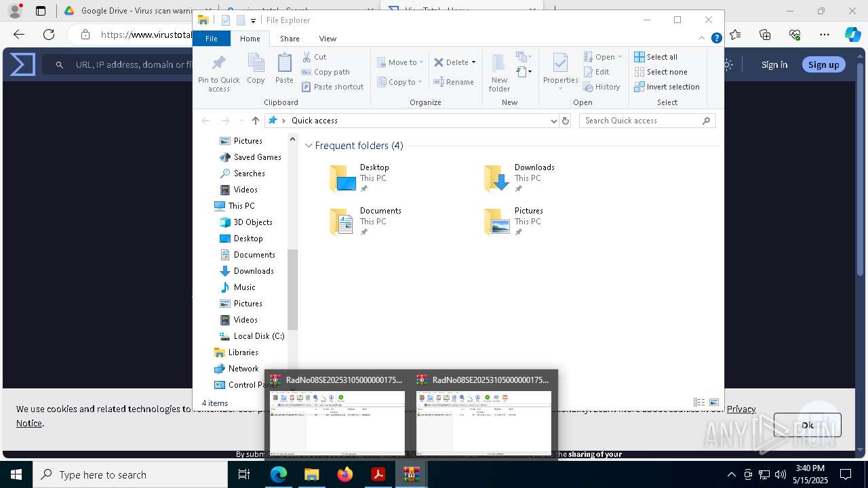Go up one level with the up arrow
This screenshot has height=488, width=868.
pyautogui.click(x=255, y=121)
